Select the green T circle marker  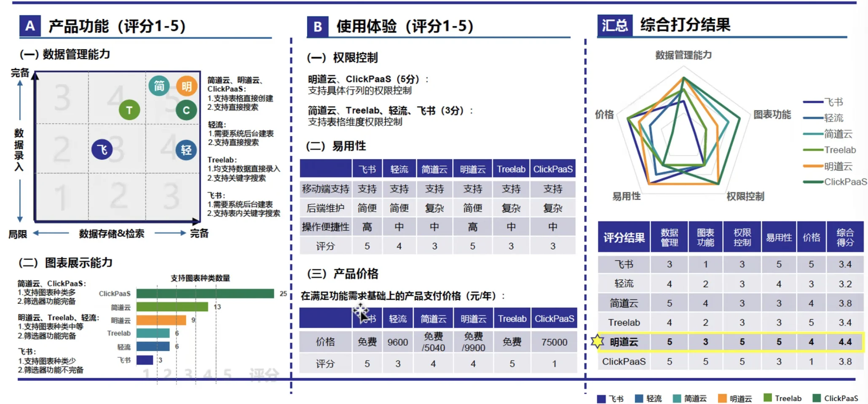tap(129, 110)
